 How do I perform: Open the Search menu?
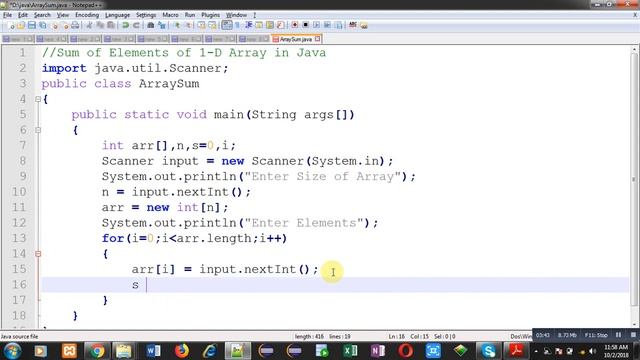(x=42, y=15)
